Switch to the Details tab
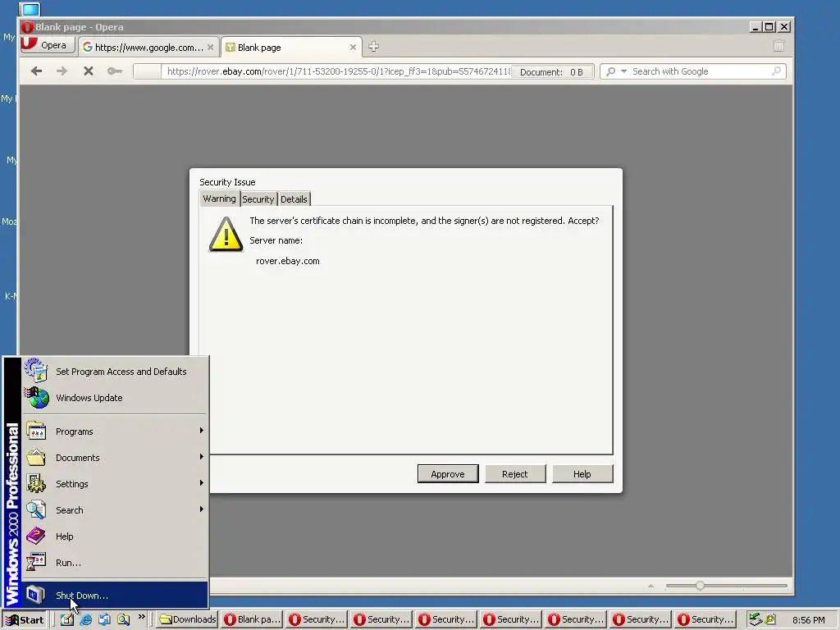Viewport: 840px width, 630px height. 294,199
